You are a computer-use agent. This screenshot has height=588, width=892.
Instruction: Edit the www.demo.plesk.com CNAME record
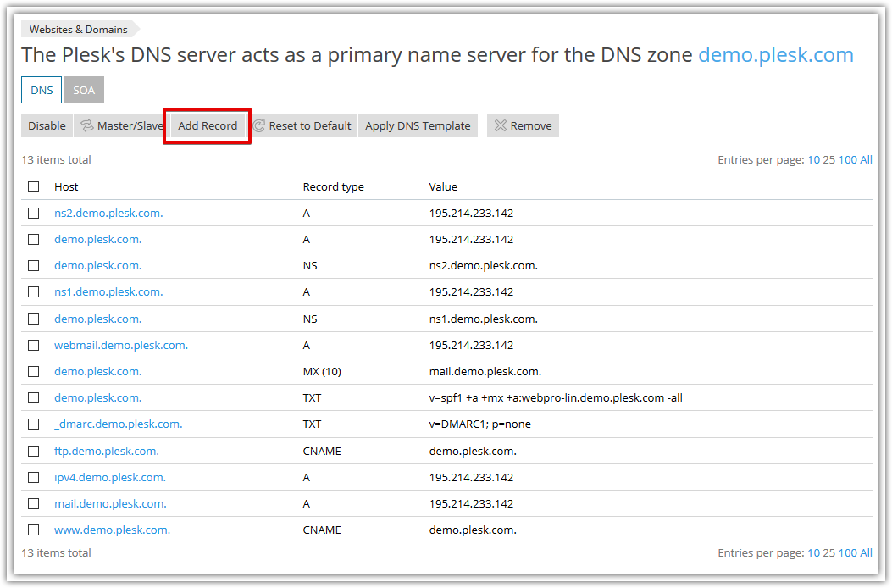[x=112, y=530]
